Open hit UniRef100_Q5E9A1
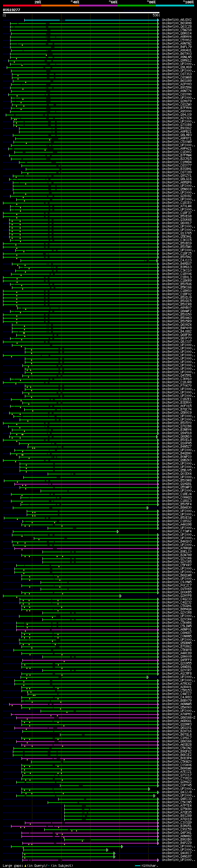This screenshot has height=868, width=197. click(177, 236)
